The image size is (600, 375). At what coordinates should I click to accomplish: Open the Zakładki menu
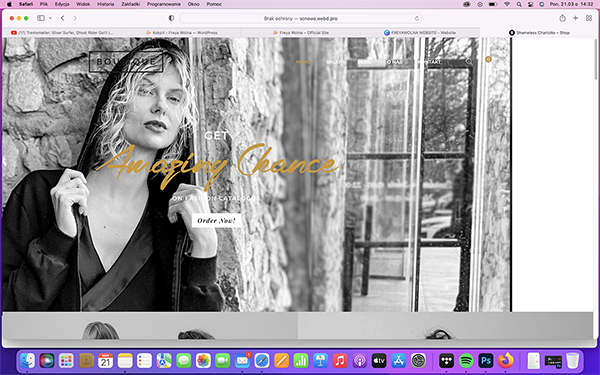point(130,4)
